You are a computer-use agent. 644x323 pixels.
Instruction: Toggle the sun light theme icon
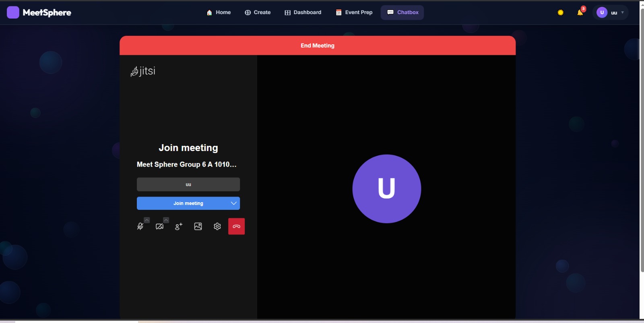[560, 12]
